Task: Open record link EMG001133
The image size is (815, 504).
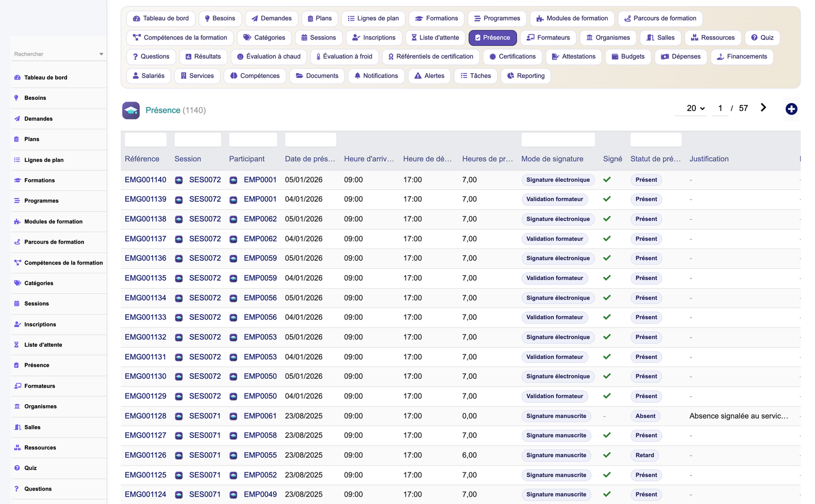Action: coord(146,317)
